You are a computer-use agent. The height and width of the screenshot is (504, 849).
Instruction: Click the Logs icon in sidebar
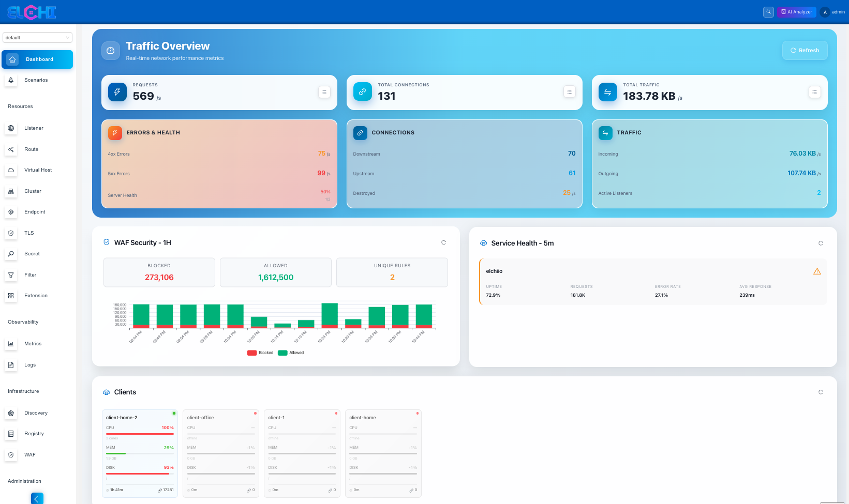pyautogui.click(x=11, y=365)
